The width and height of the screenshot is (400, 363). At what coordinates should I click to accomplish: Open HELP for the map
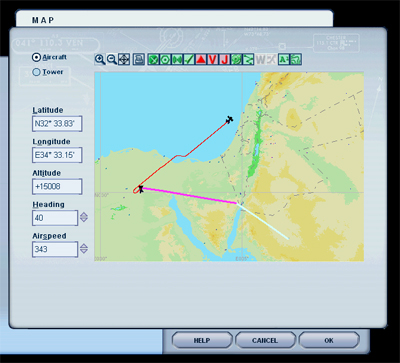(x=202, y=340)
